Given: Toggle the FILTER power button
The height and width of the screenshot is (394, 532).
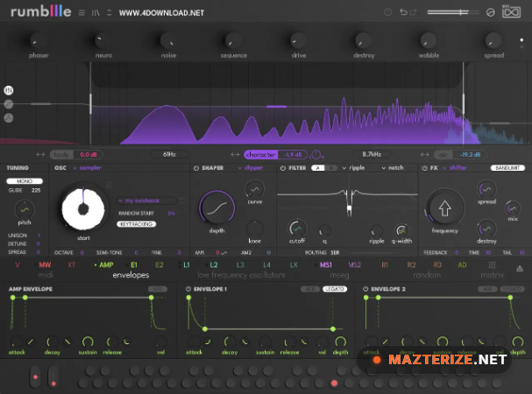Looking at the screenshot, I should (283, 168).
